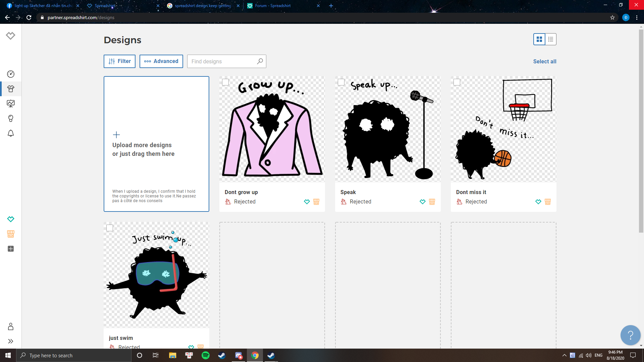Image resolution: width=644 pixels, height=362 pixels.
Task: Switch to the Google search results tab
Action: (203, 6)
